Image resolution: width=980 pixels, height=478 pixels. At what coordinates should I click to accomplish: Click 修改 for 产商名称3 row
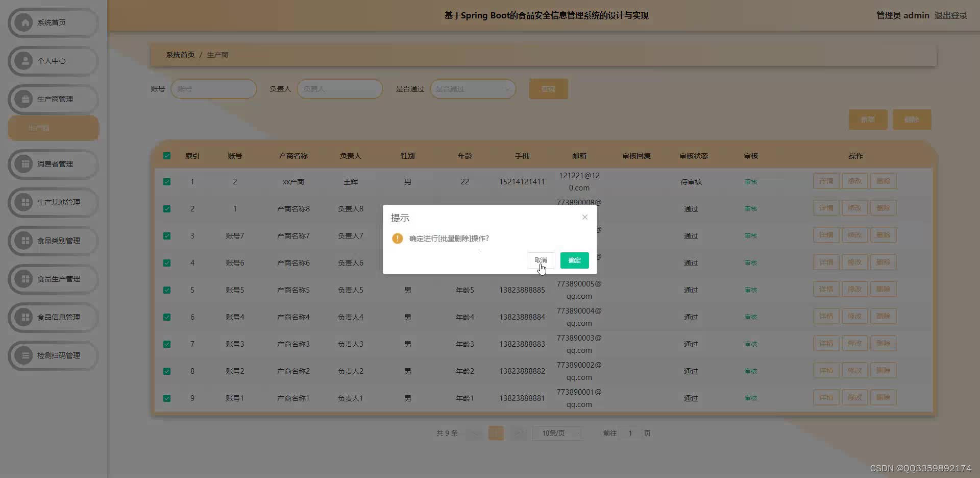click(854, 343)
